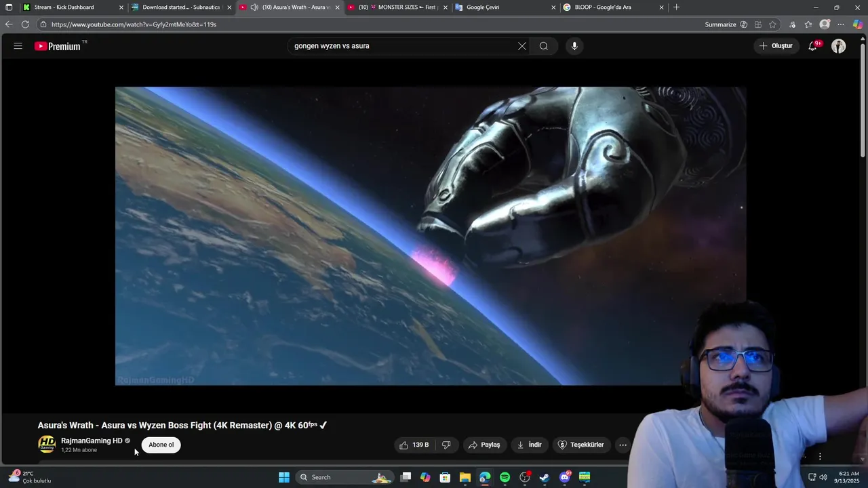The height and width of the screenshot is (488, 868).
Task: Click the 1,22 Mn abone subscriber count
Action: (x=79, y=450)
